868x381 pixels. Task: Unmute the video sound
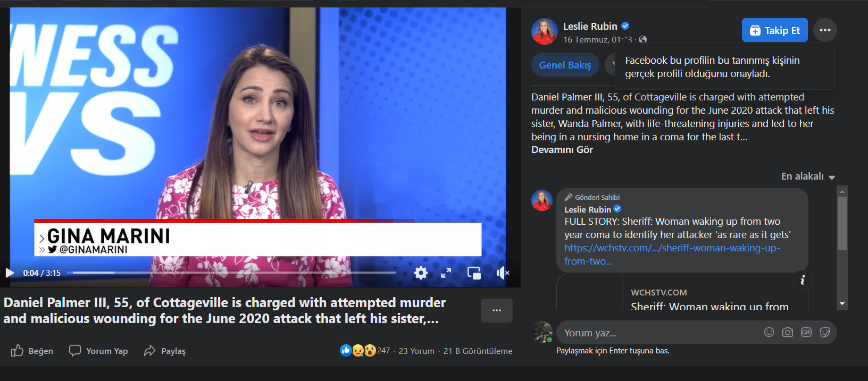[502, 273]
